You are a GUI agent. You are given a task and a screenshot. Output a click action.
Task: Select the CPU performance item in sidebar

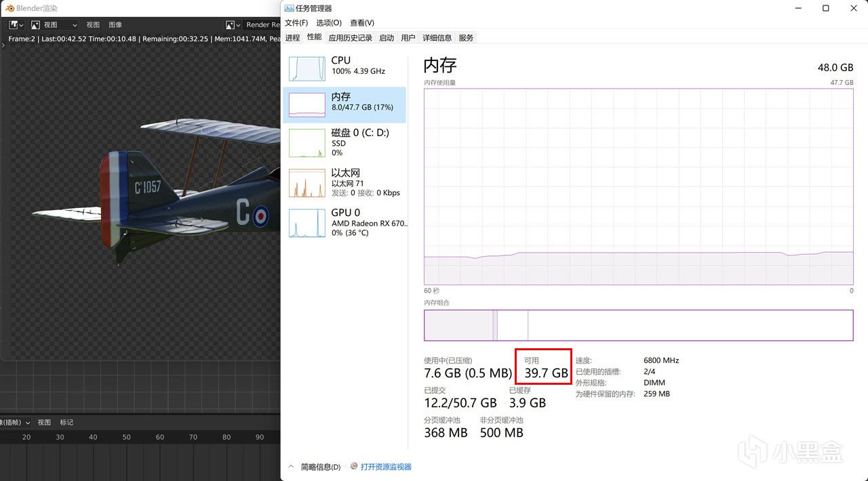coord(344,68)
